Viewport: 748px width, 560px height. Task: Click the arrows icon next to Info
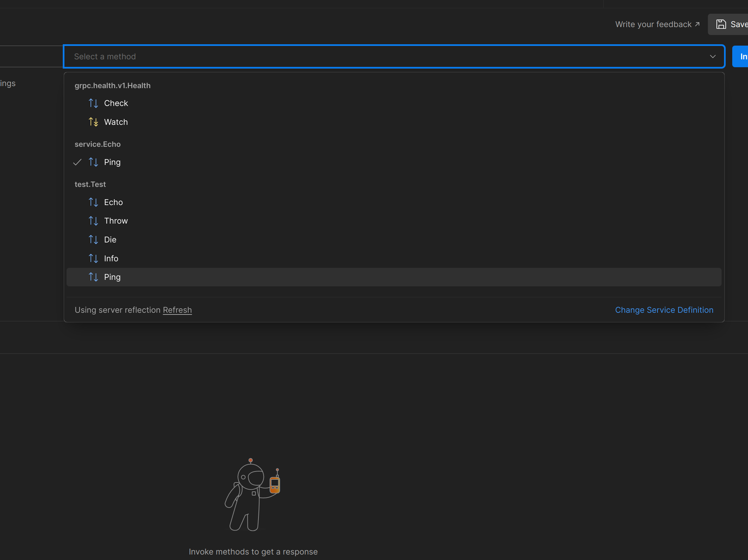[x=93, y=259]
